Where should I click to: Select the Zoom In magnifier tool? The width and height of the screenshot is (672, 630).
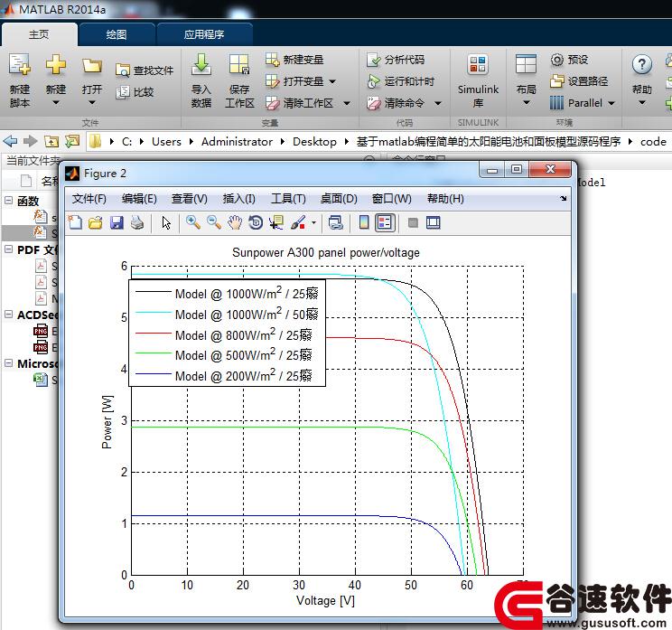coord(193,222)
